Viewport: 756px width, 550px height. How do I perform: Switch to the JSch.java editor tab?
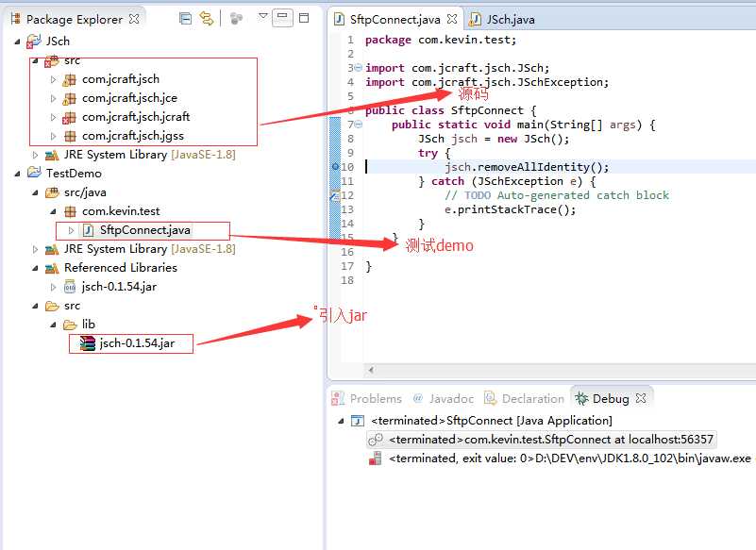coord(510,19)
